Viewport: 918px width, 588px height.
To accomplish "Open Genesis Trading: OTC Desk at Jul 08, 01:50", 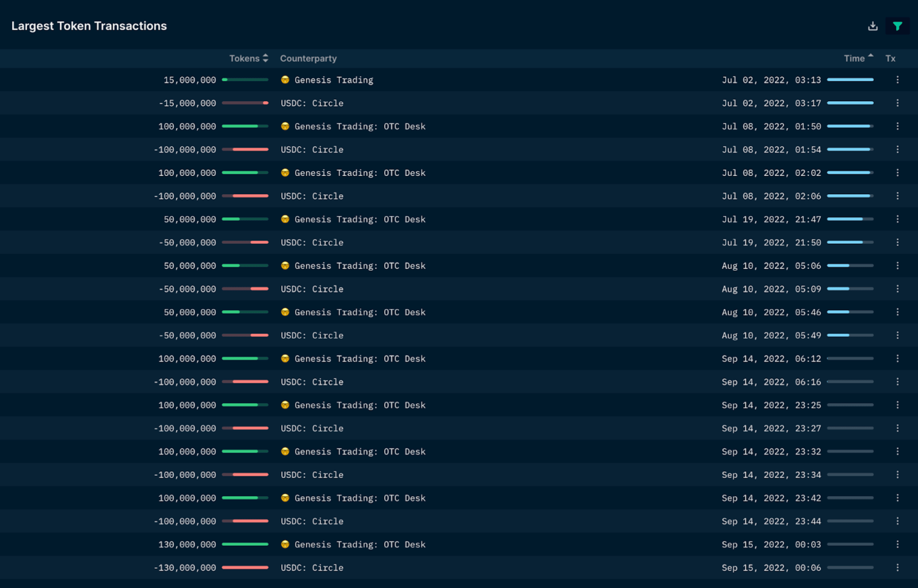I will (x=360, y=126).
